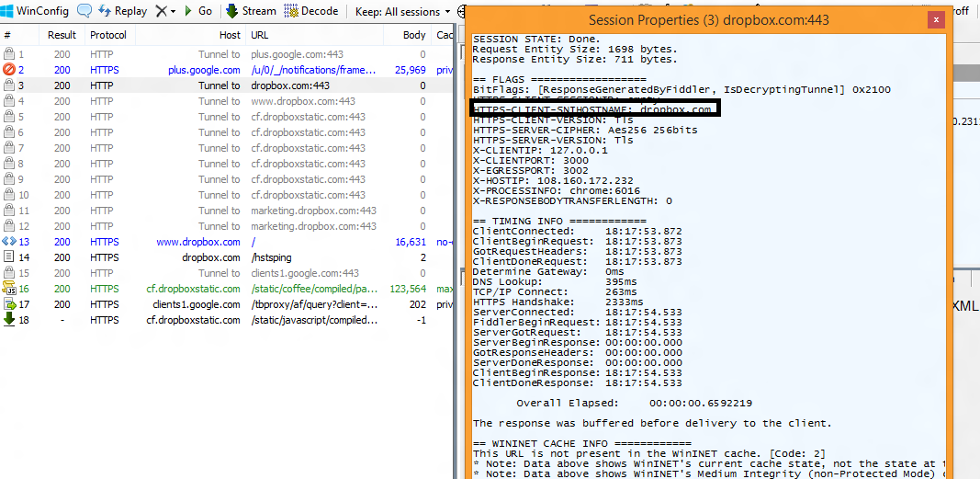Click the lock icon of session 8
This screenshot has width=980, height=479.
(x=8, y=164)
